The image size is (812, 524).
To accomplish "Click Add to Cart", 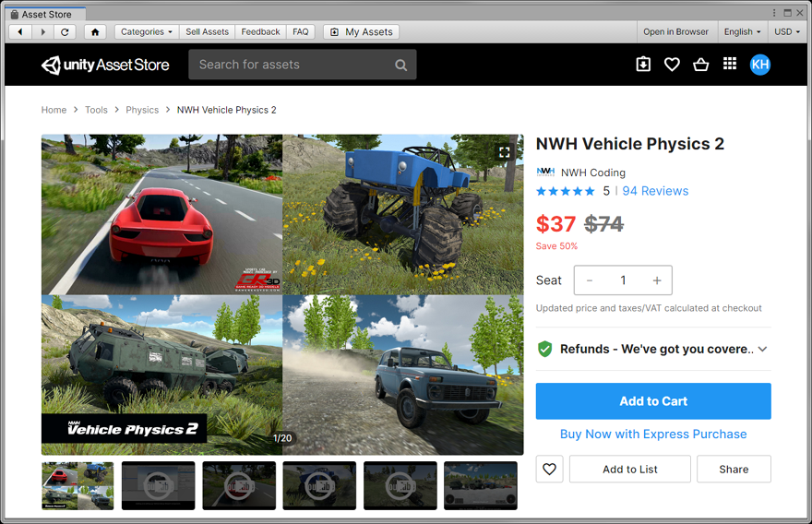I will click(653, 401).
